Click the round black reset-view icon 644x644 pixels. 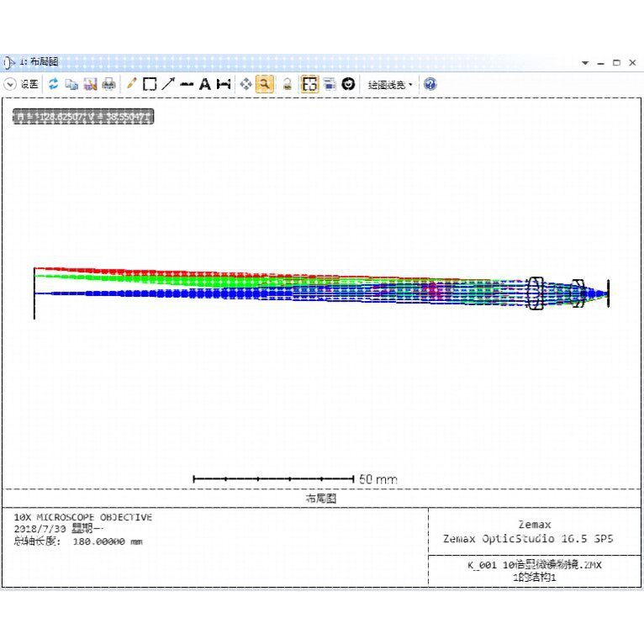coord(348,84)
